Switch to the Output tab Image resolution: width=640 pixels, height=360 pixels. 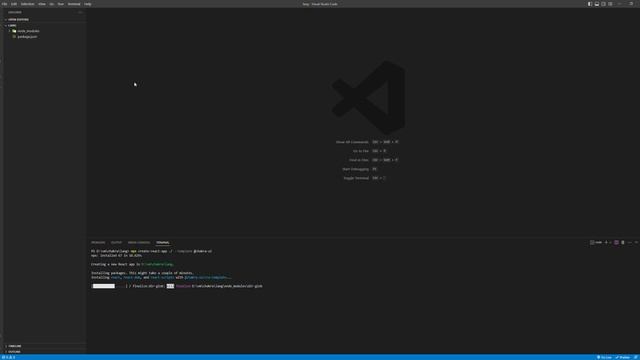116,242
